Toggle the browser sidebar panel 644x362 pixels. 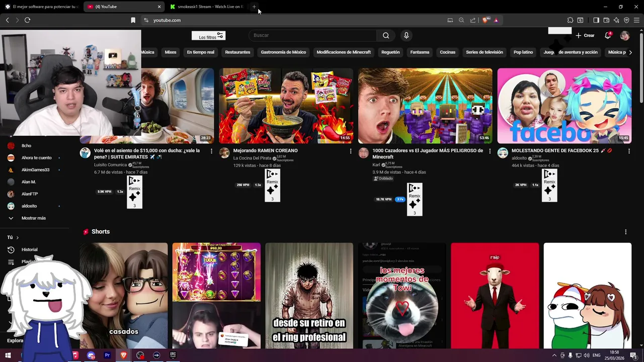point(596,20)
